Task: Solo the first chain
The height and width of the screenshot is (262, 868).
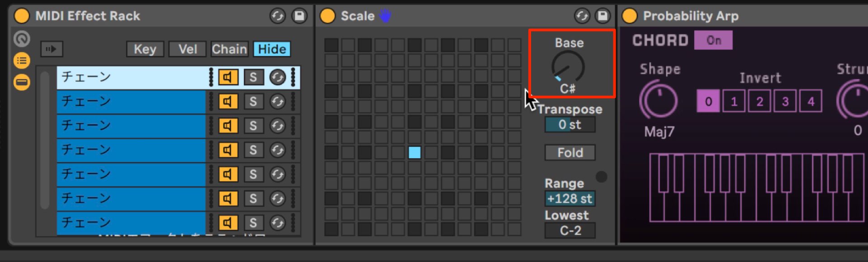Action: 253,77
